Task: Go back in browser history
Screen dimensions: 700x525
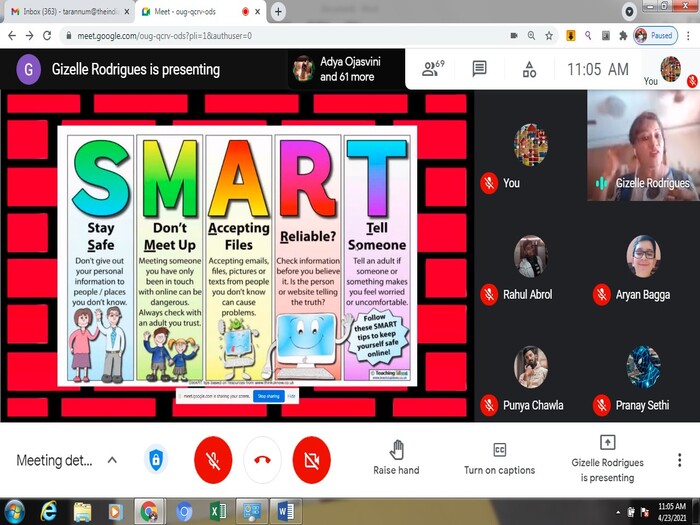Action: [12, 36]
